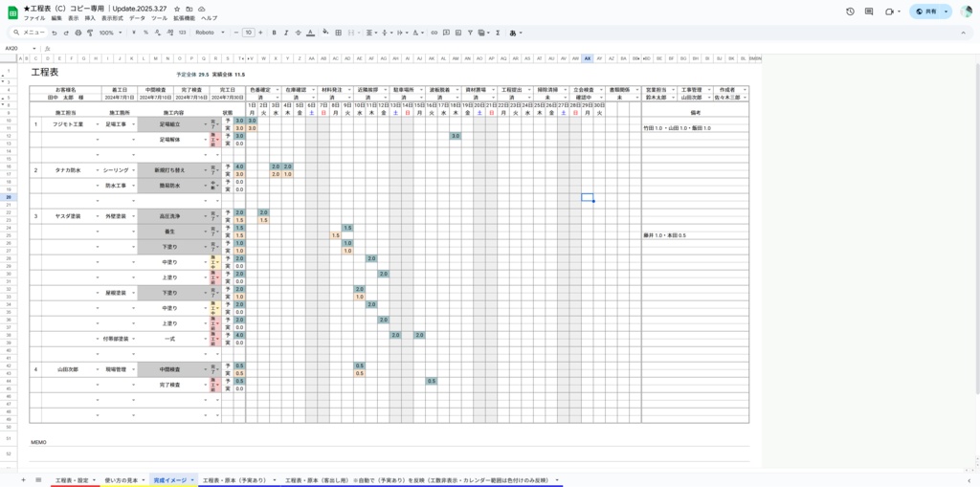Open the フジモト工業 contractor dropdown
Image resolution: width=980 pixels, height=487 pixels.
pos(97,124)
